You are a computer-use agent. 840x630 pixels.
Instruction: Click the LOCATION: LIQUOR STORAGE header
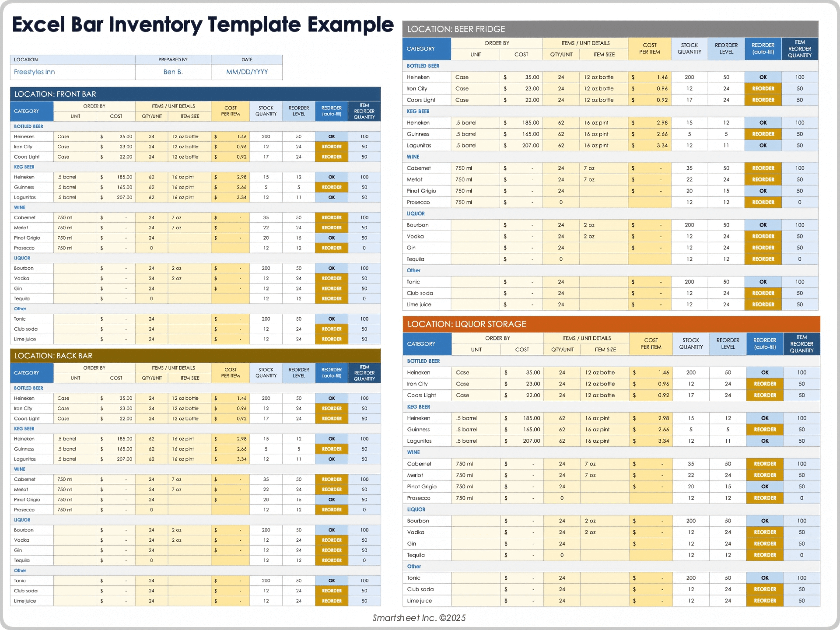pyautogui.click(x=466, y=324)
